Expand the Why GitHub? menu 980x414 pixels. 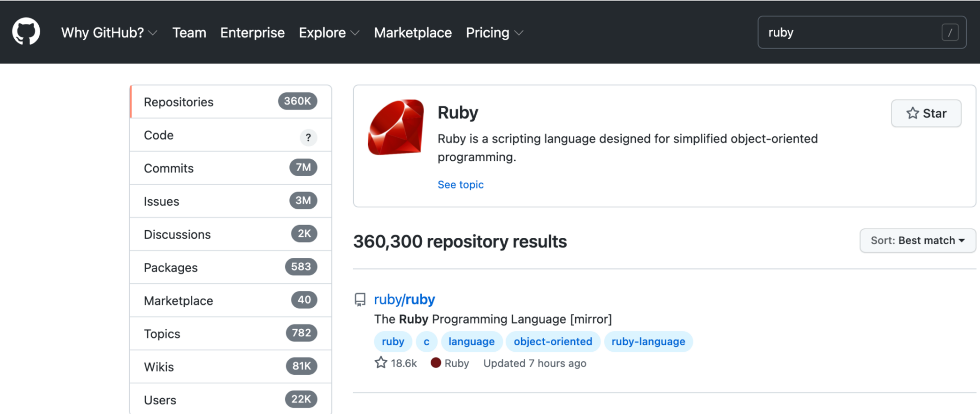point(109,33)
